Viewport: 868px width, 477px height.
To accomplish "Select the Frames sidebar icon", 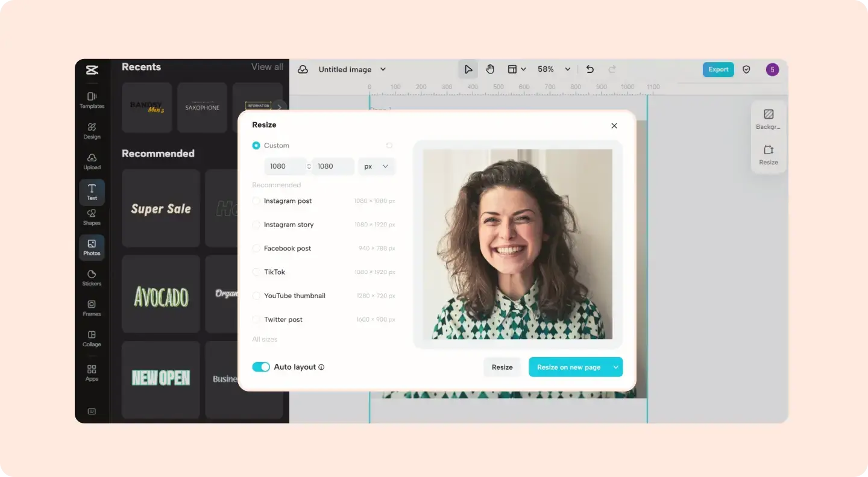I will tap(92, 308).
